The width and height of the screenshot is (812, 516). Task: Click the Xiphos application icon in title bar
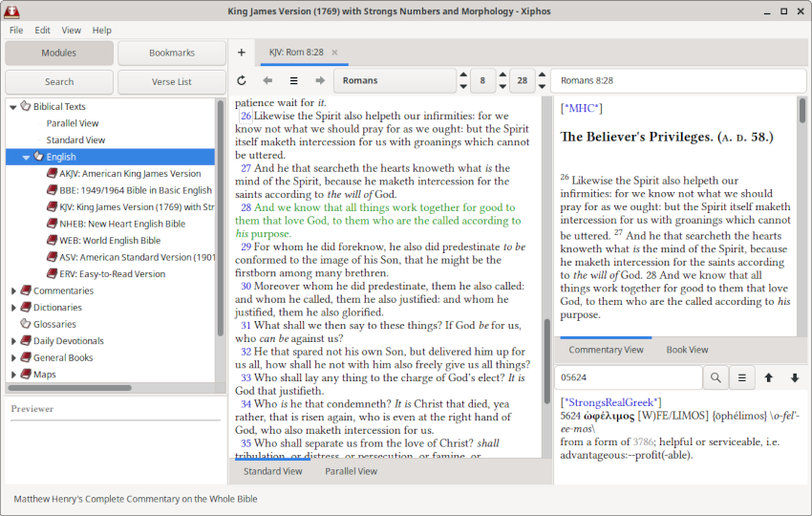click(11, 11)
